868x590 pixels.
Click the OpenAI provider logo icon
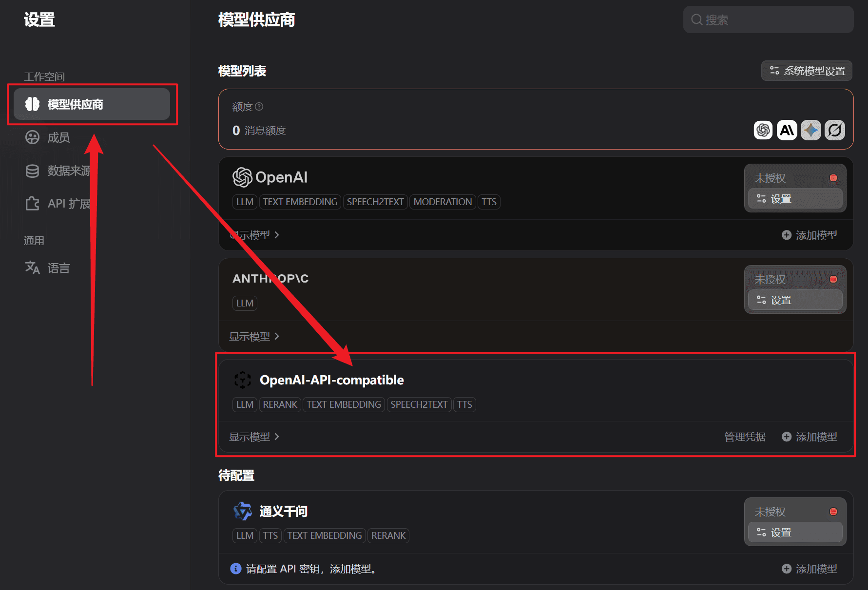point(242,177)
